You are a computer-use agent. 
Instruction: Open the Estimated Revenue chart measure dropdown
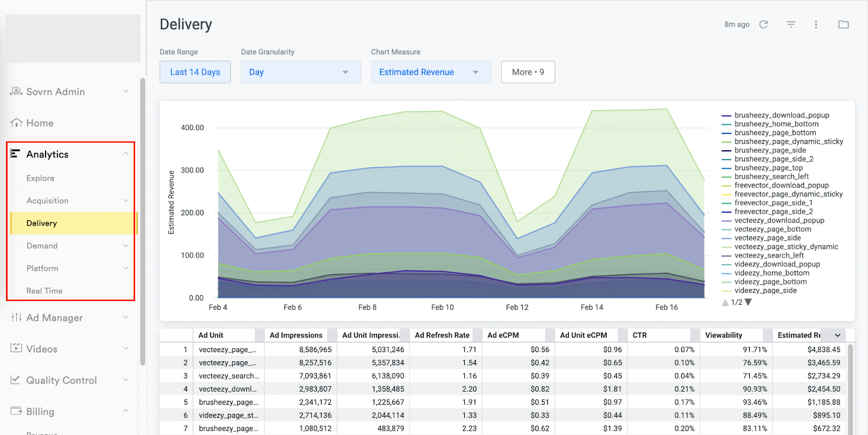pyautogui.click(x=430, y=72)
